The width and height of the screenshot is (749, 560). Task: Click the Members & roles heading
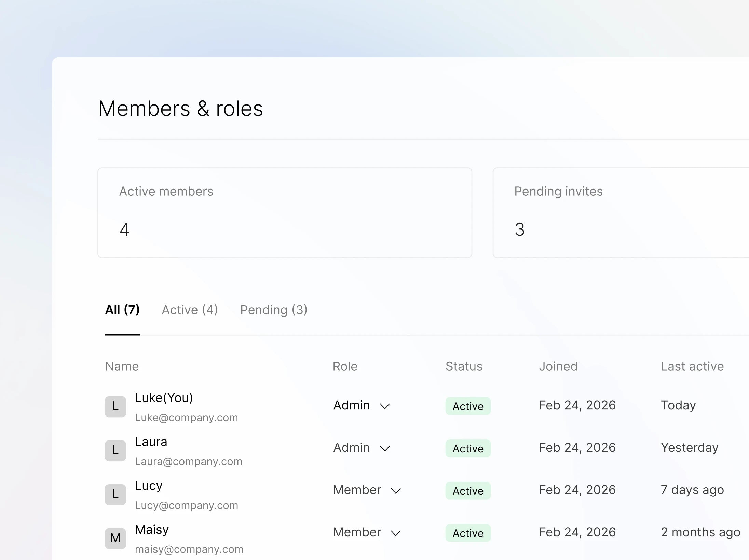click(x=181, y=109)
